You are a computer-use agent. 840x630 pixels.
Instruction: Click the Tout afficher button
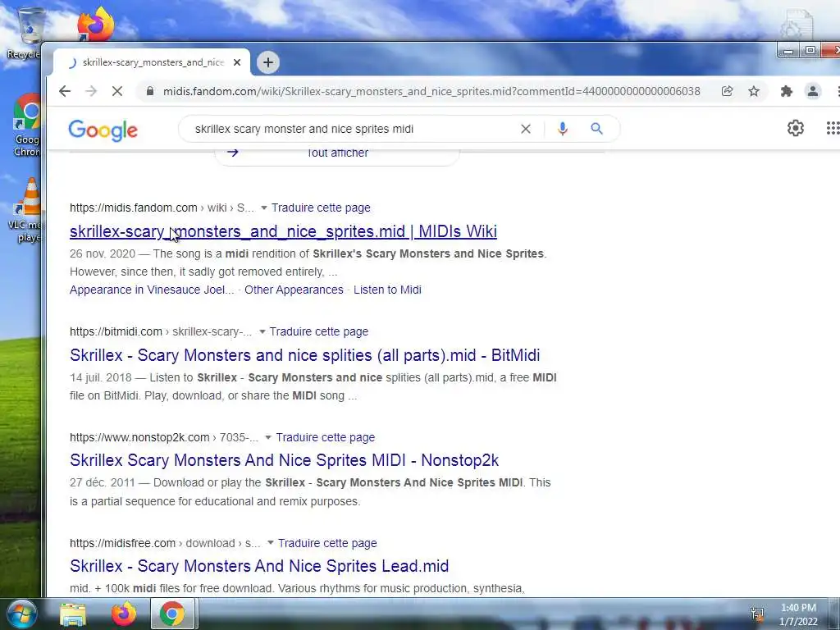coord(336,153)
